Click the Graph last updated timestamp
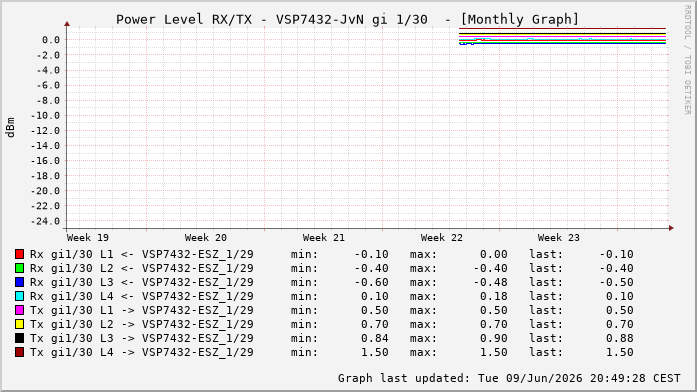The height and width of the screenshot is (392, 697). pyautogui.click(x=509, y=378)
